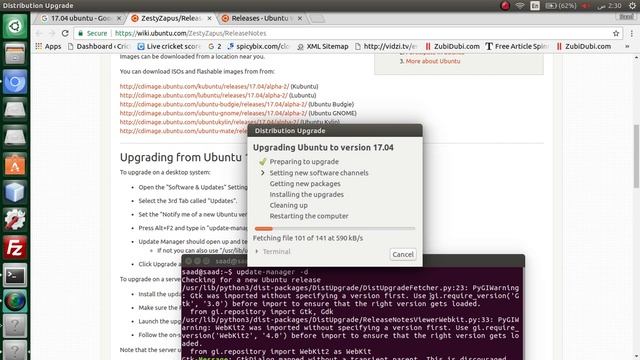Open the colorful globe dock icon

click(15, 302)
